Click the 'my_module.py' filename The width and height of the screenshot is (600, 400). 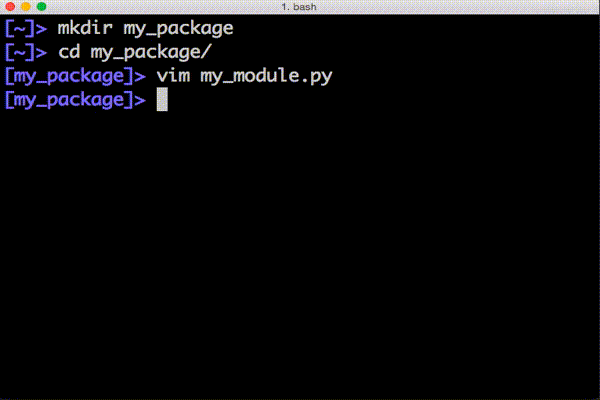pyautogui.click(x=266, y=77)
